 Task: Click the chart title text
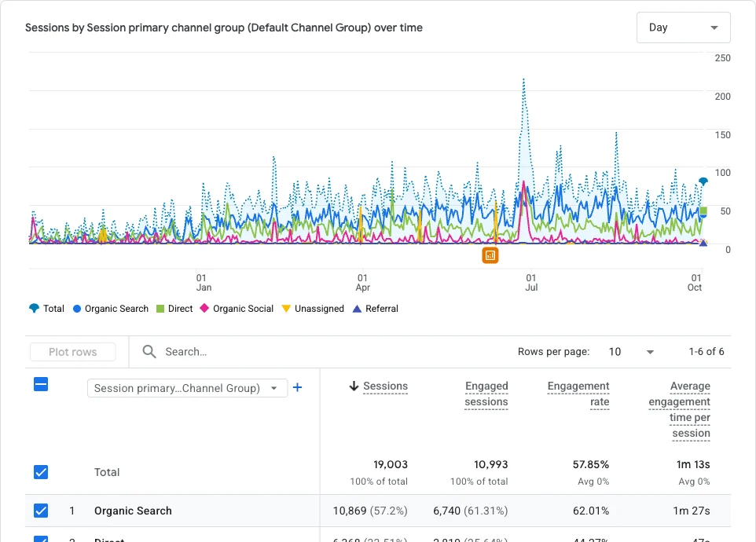(224, 27)
